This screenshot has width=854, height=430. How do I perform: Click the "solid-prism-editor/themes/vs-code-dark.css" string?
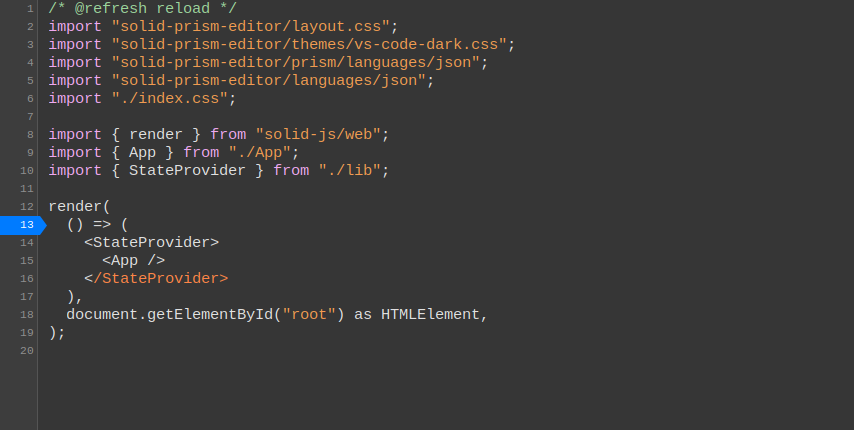[x=309, y=45]
